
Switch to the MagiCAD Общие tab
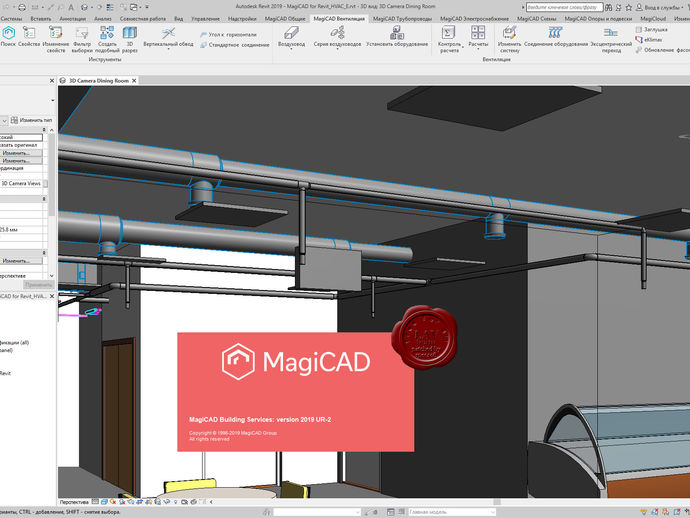coord(285,19)
